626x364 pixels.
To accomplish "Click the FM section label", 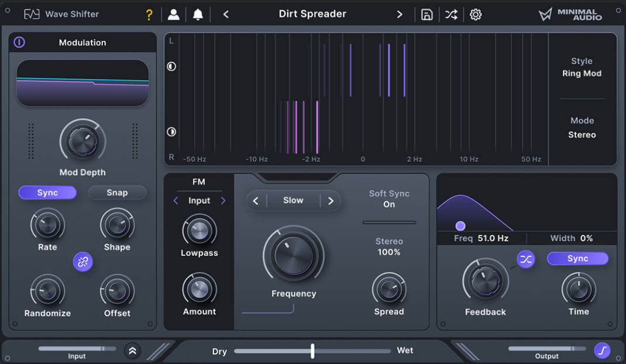I will (x=199, y=182).
